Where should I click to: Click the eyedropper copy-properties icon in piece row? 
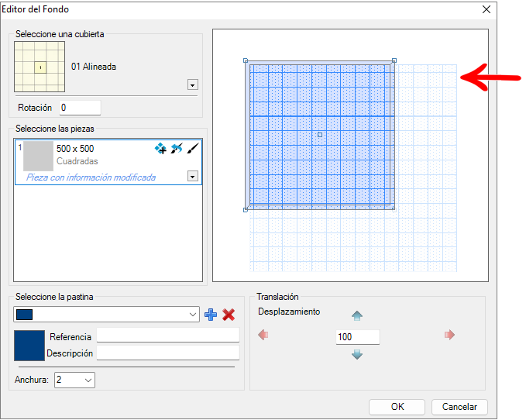pos(177,148)
